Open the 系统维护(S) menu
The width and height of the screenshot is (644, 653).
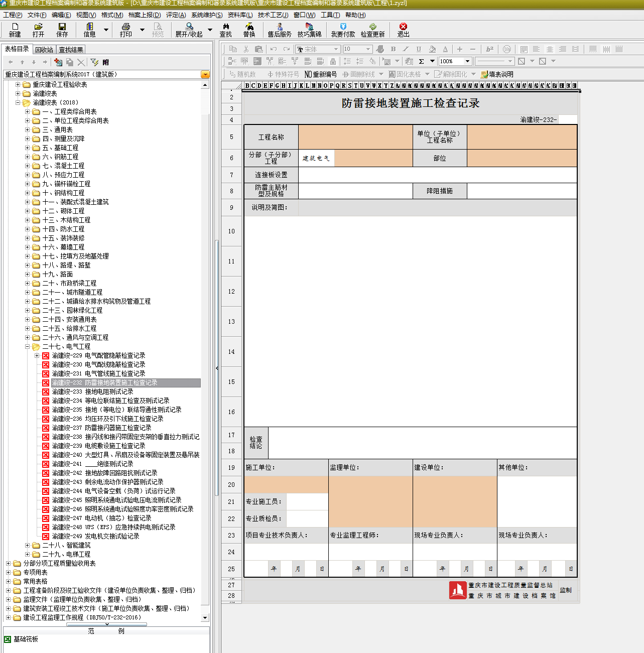pyautogui.click(x=207, y=15)
